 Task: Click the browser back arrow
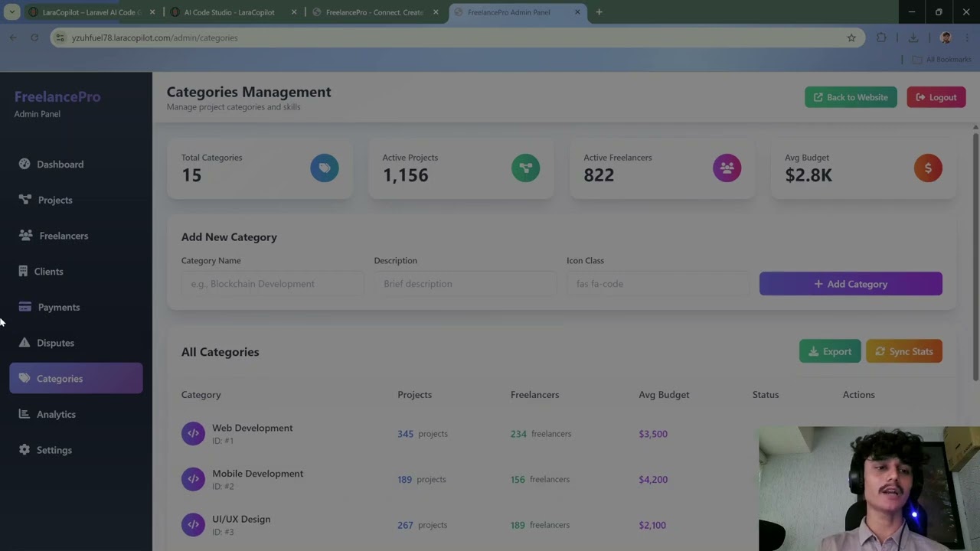[x=13, y=37]
